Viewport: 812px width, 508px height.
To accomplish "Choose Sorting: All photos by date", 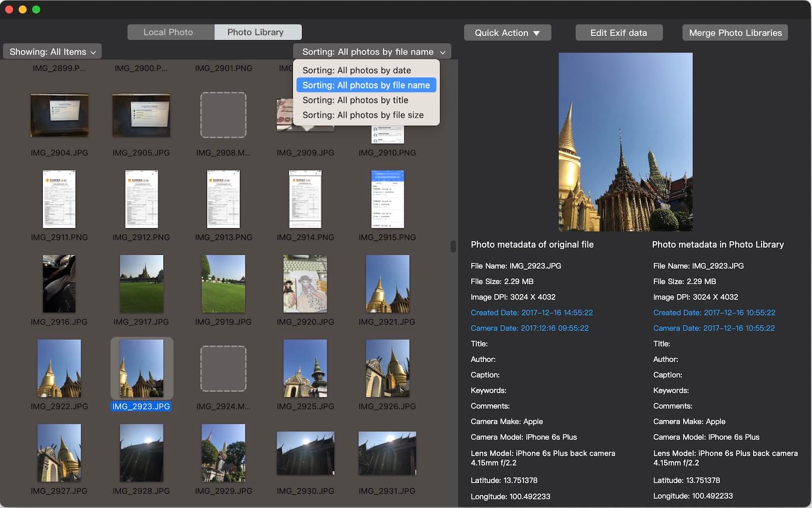I will tap(366, 70).
